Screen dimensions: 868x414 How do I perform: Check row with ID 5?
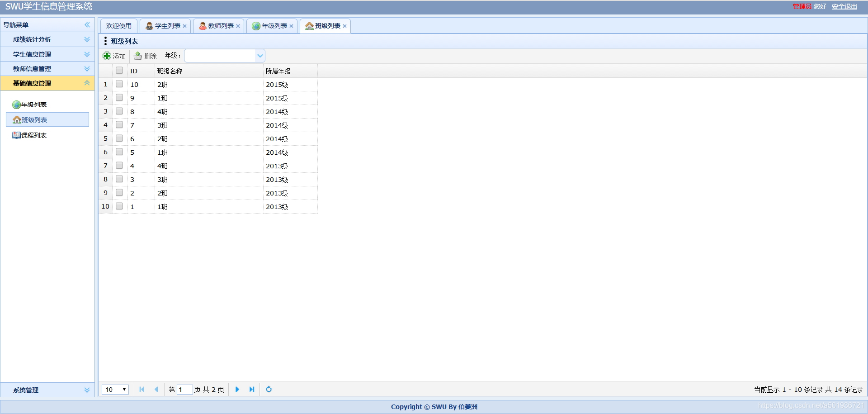click(x=119, y=152)
